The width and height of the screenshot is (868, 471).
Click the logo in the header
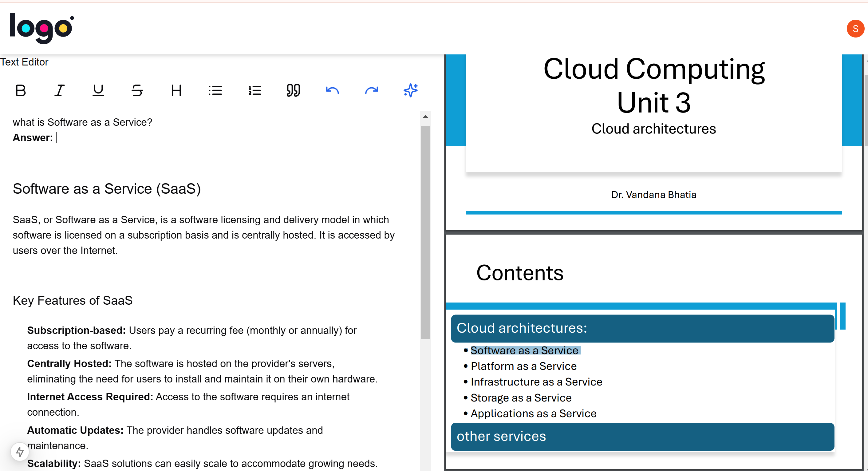pyautogui.click(x=42, y=28)
